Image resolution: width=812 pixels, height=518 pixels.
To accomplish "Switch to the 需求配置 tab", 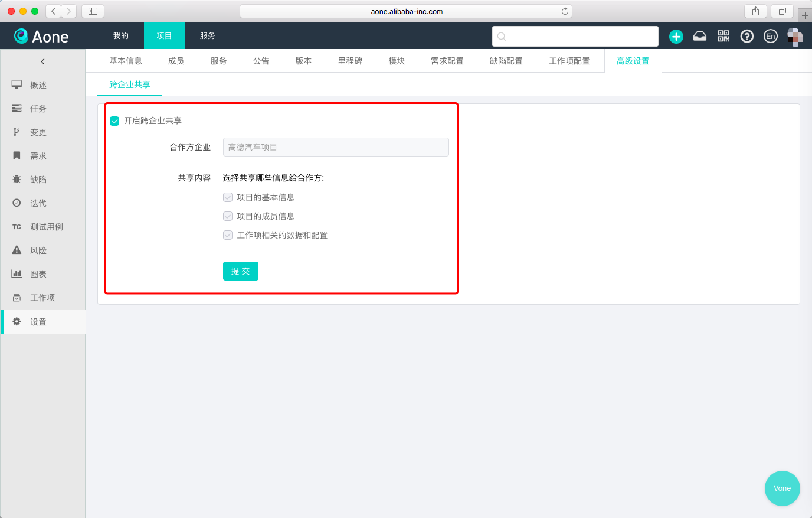I will pyautogui.click(x=447, y=61).
